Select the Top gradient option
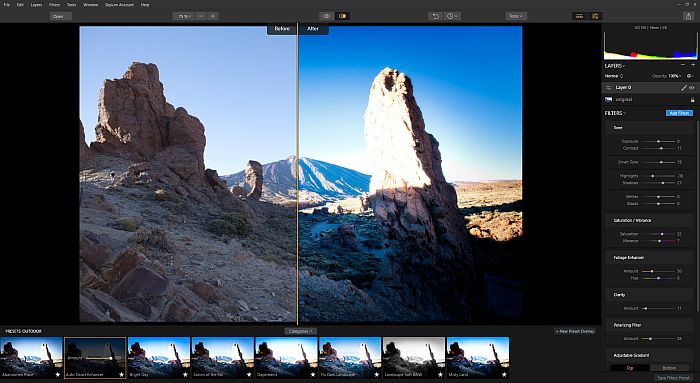700x383 pixels. (x=630, y=368)
